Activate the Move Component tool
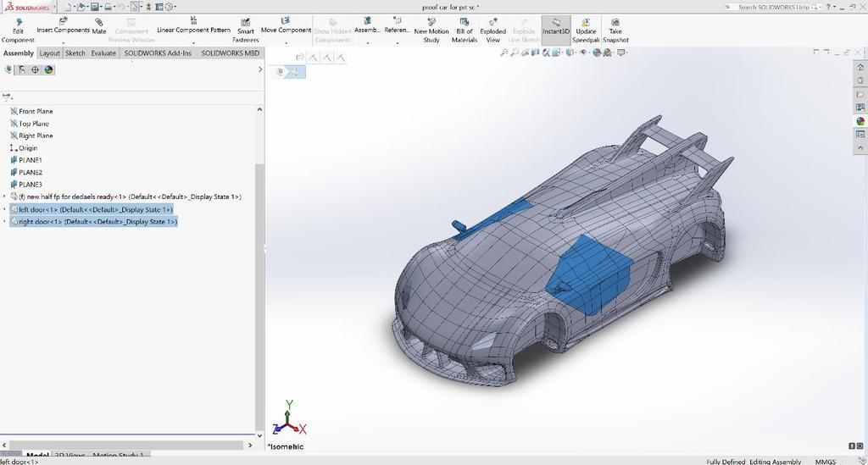The width and height of the screenshot is (868, 465). (286, 26)
